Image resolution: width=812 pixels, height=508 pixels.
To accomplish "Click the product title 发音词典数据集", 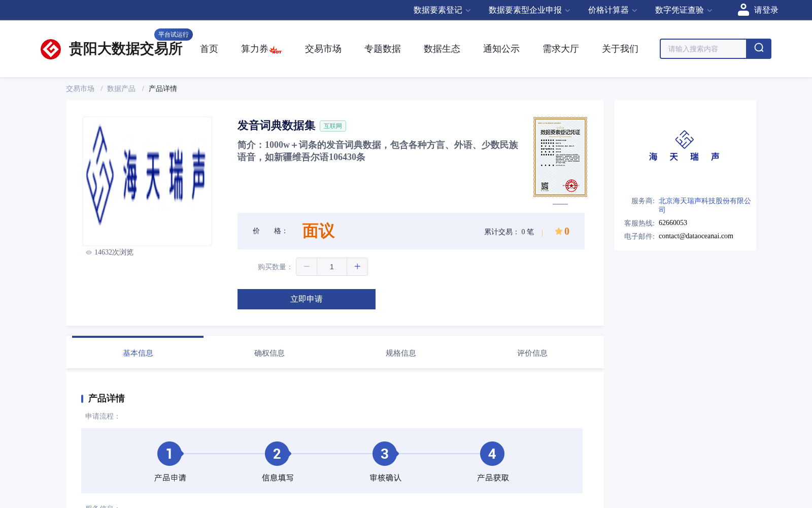I will click(x=276, y=125).
